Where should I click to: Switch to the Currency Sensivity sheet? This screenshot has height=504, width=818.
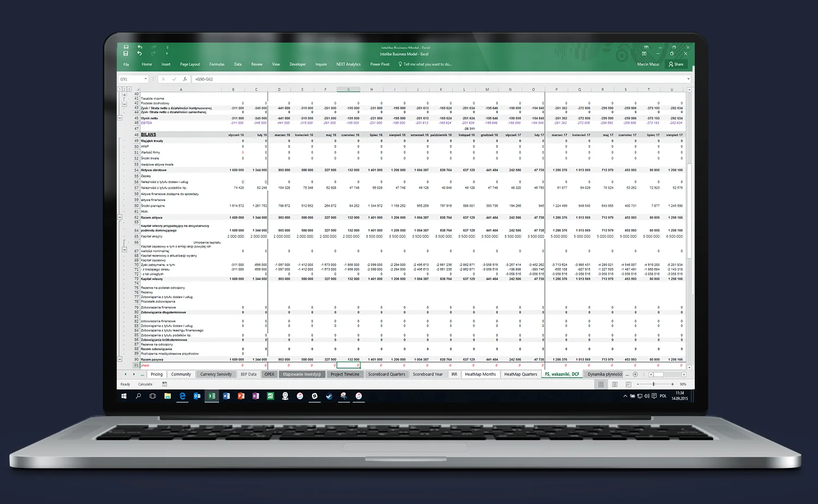point(216,374)
